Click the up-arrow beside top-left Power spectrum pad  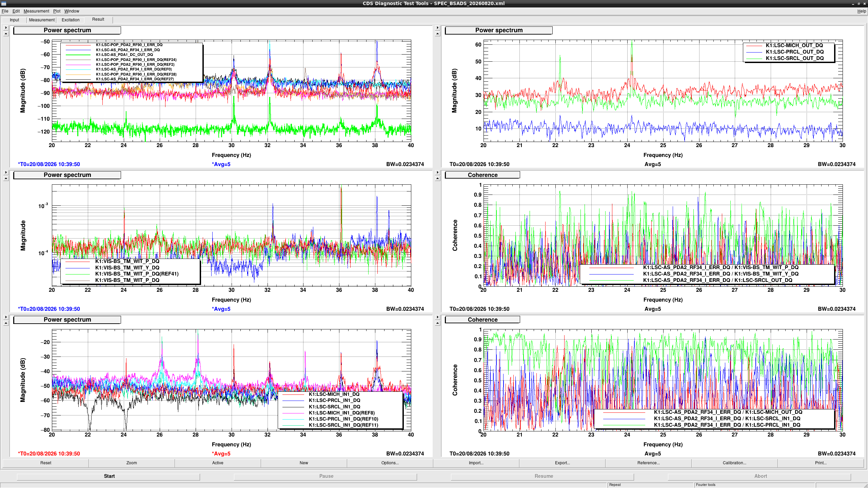(x=6, y=34)
